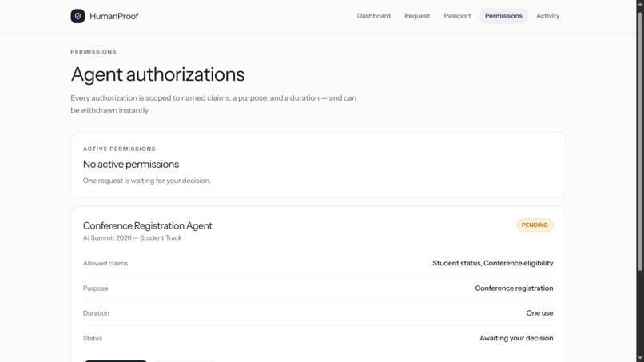
Task: Click the Status row label
Action: click(x=93, y=338)
